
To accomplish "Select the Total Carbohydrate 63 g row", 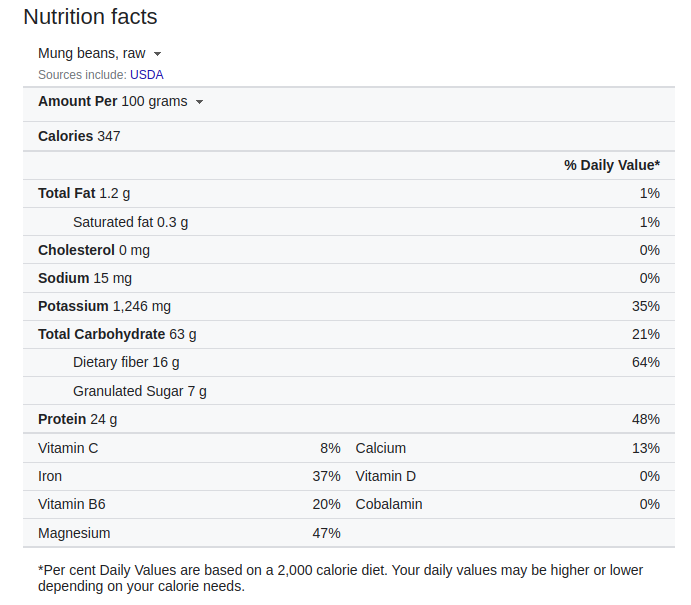I will (349, 334).
